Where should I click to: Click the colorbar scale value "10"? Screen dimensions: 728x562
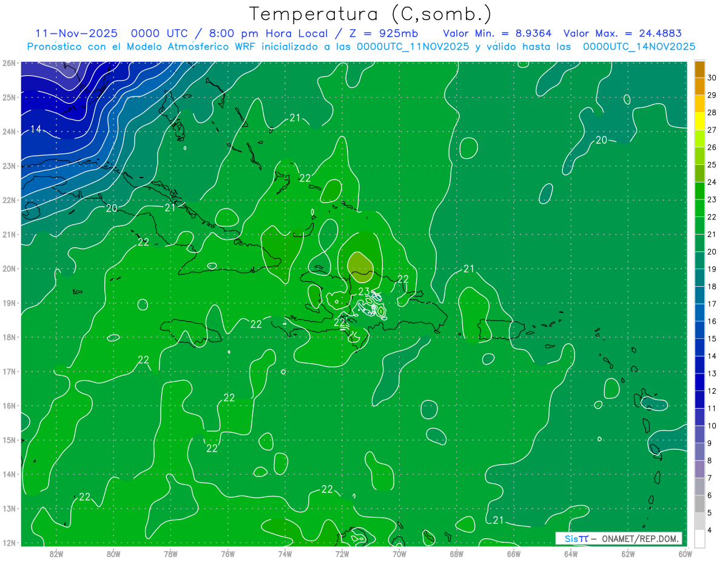pos(712,426)
